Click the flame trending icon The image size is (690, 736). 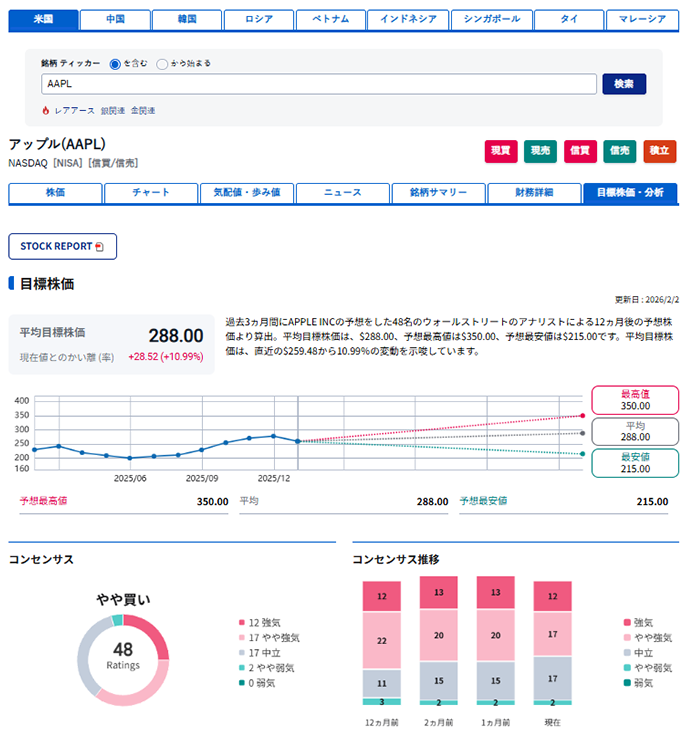coord(46,110)
